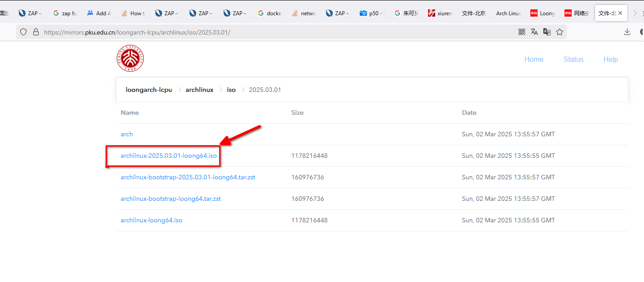Click the tracking protection shield icon

[x=24, y=32]
